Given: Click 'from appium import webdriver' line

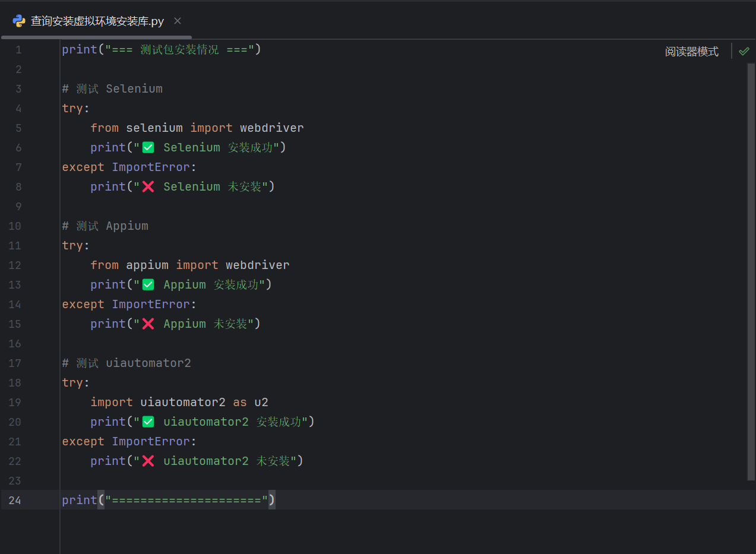Looking at the screenshot, I should point(190,265).
